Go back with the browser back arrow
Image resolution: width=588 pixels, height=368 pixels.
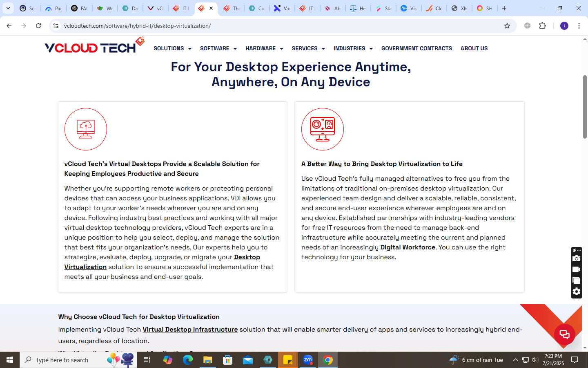click(x=9, y=26)
